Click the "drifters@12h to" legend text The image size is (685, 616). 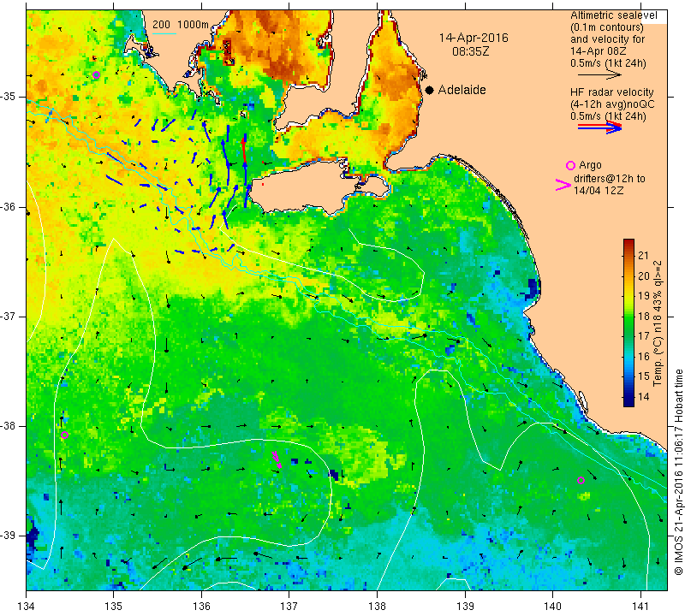tap(610, 179)
